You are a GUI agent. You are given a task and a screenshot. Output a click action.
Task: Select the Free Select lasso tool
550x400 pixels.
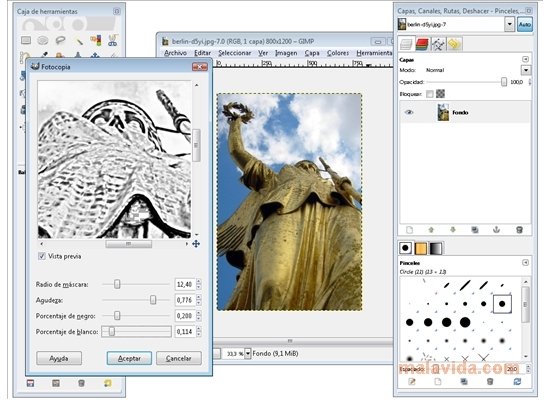(60, 40)
